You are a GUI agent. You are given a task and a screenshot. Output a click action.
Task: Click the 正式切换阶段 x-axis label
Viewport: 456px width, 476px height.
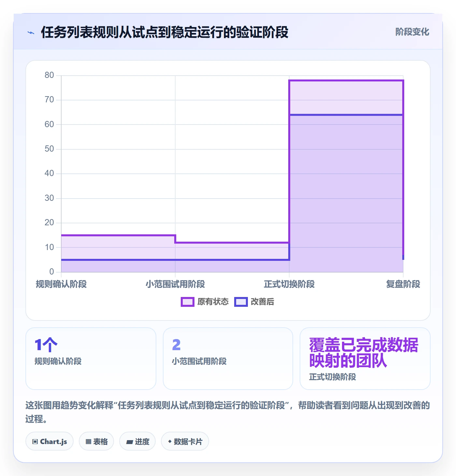pos(289,284)
